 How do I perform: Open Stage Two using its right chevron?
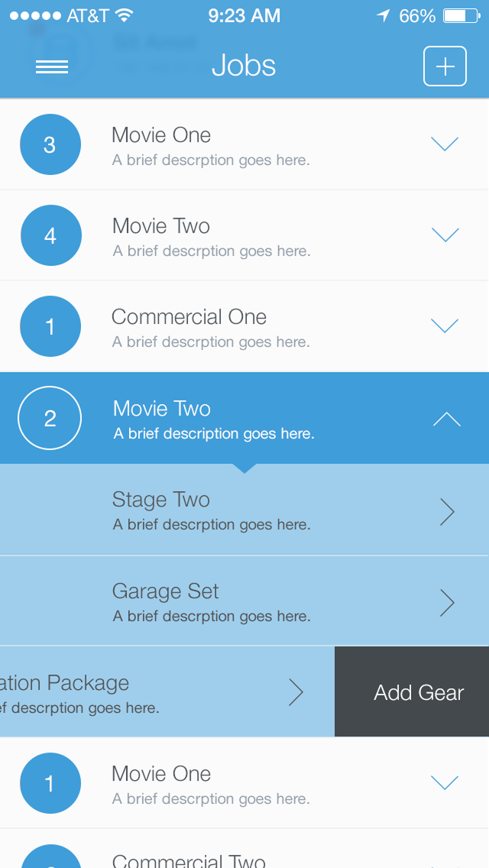pyautogui.click(x=448, y=511)
